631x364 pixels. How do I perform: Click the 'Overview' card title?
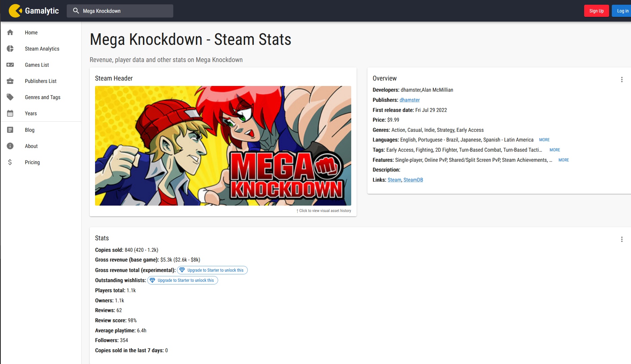pos(385,78)
